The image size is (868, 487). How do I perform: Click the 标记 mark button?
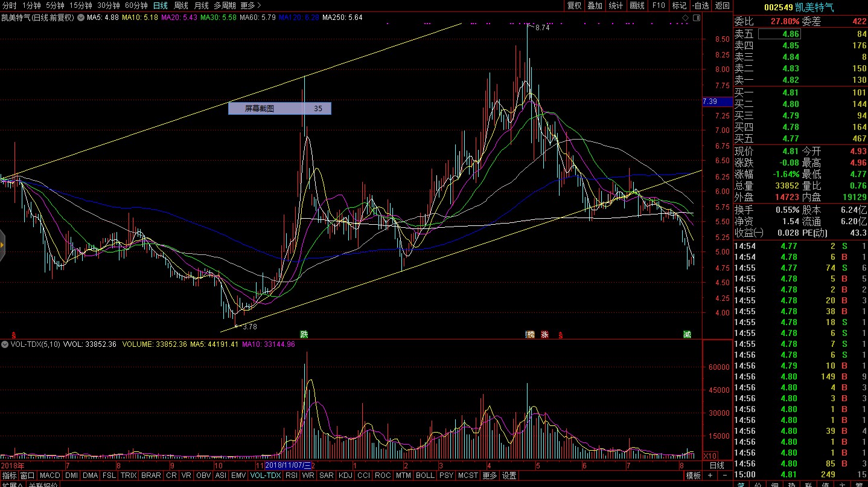[680, 5]
